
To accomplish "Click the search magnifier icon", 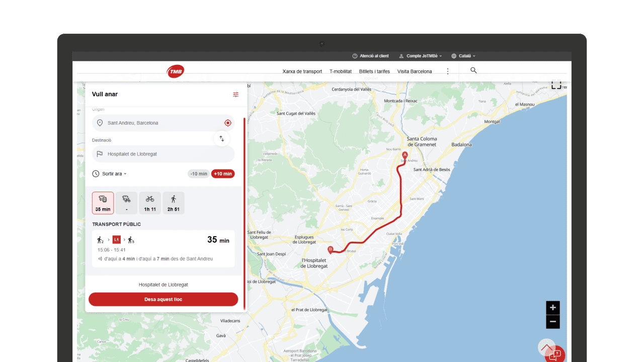I will (473, 70).
